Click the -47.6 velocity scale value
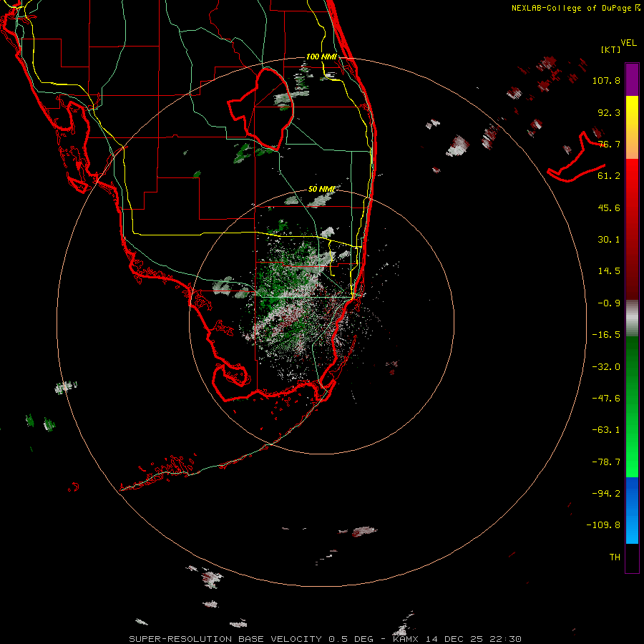 click(x=606, y=399)
